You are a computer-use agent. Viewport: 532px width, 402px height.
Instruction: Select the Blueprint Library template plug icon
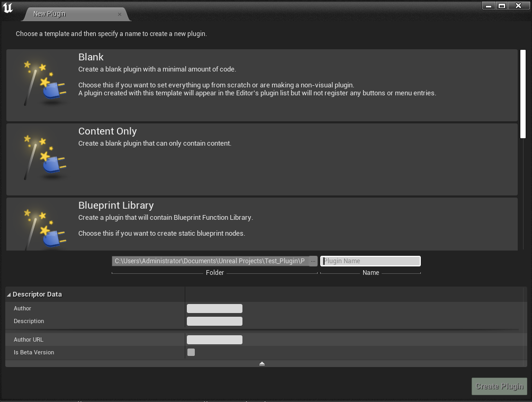(45, 230)
